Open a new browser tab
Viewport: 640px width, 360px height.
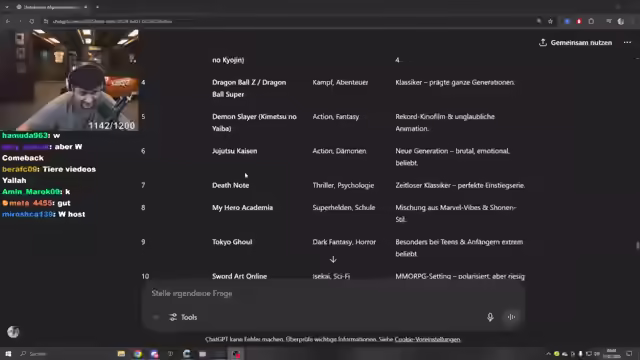click(97, 7)
